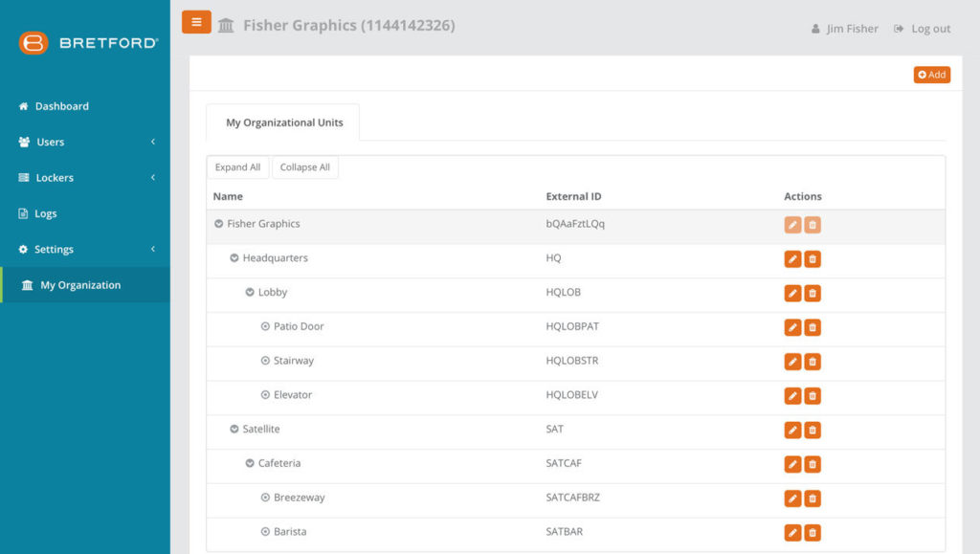Delete the Lobby organizational unit
Viewport: 980px width, 554px height.
[x=813, y=294]
